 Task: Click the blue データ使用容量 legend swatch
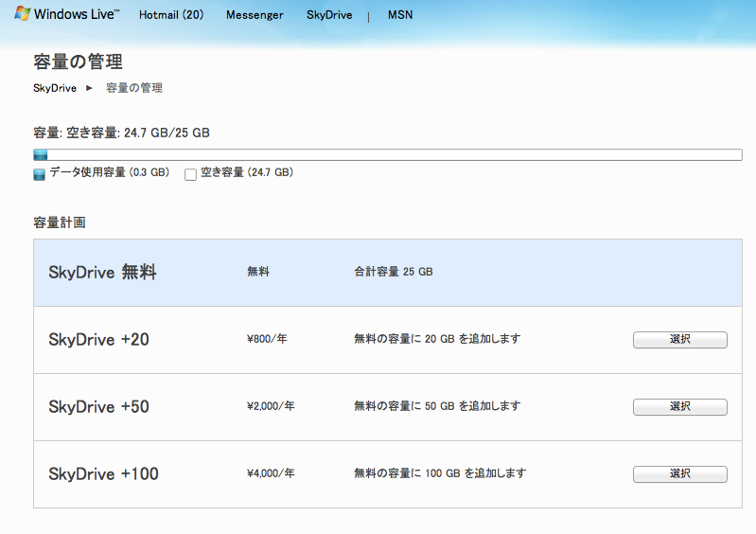click(39, 174)
